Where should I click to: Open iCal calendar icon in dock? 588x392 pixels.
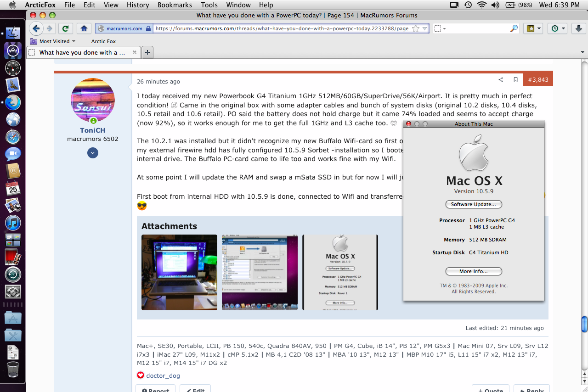13,188
